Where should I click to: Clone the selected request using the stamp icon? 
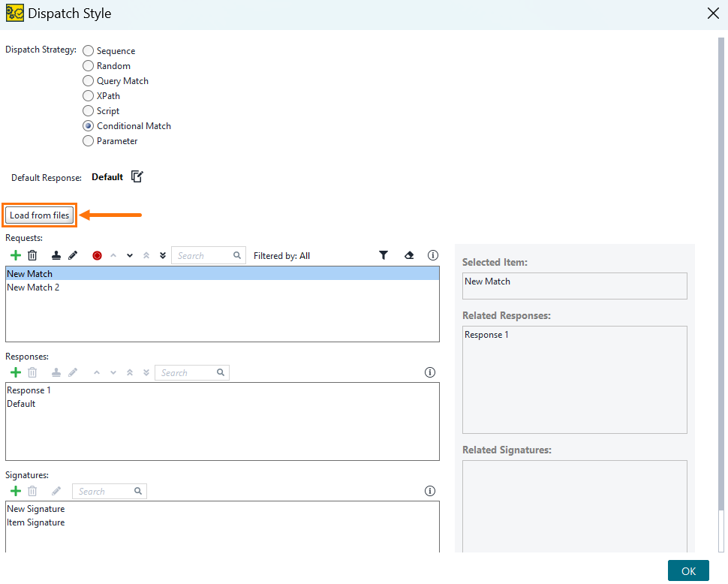56,255
